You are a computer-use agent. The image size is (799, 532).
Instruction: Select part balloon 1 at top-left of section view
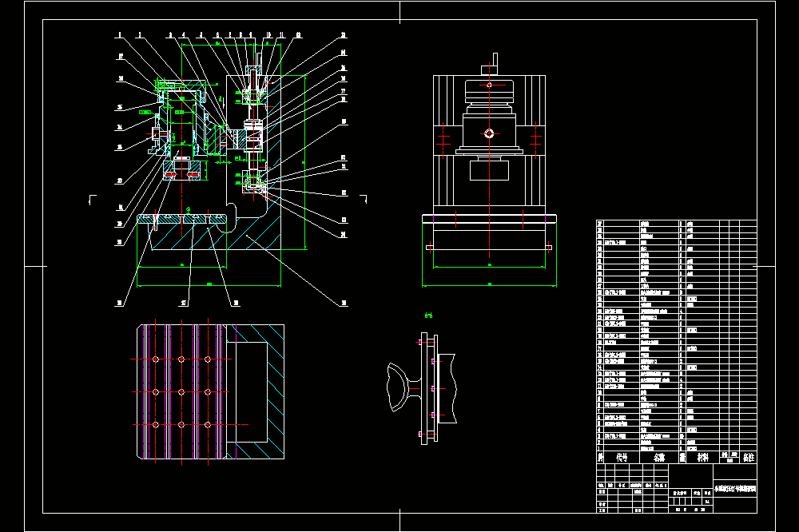(120, 35)
